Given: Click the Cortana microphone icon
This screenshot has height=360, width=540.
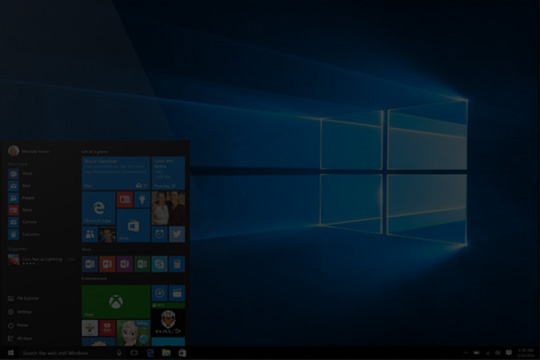Looking at the screenshot, I should coord(119,353).
